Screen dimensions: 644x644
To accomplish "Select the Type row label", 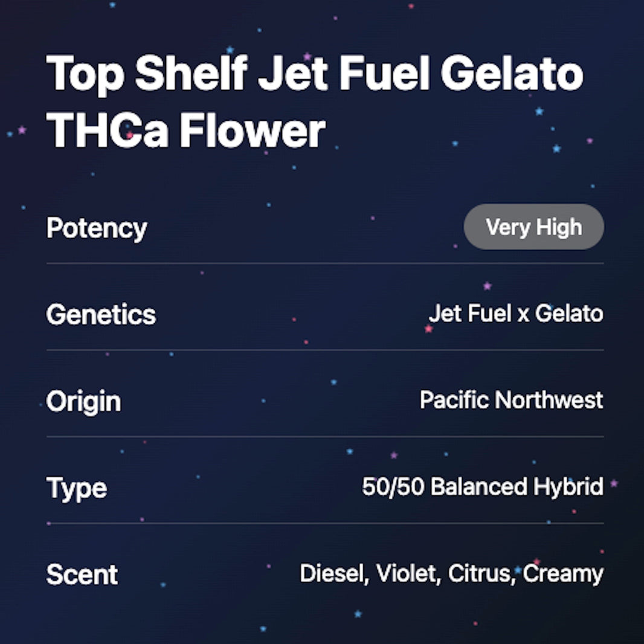I will tap(77, 488).
